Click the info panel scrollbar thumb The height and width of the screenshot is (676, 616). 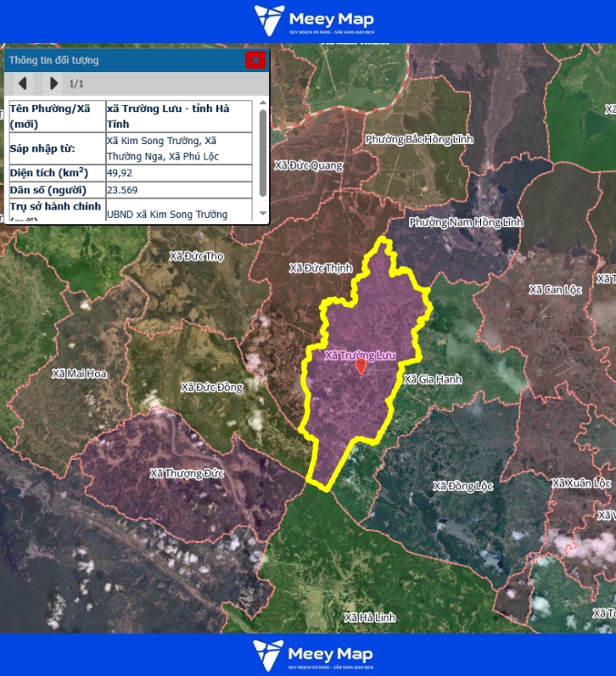pyautogui.click(x=262, y=153)
